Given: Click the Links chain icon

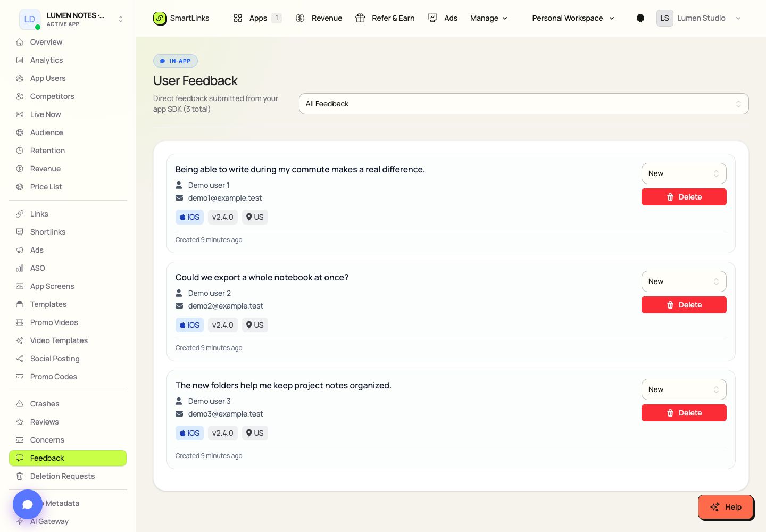Looking at the screenshot, I should (x=20, y=214).
